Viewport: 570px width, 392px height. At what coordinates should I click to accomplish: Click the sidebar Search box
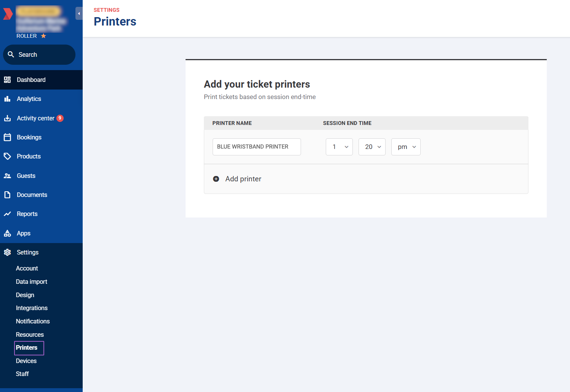click(x=39, y=54)
